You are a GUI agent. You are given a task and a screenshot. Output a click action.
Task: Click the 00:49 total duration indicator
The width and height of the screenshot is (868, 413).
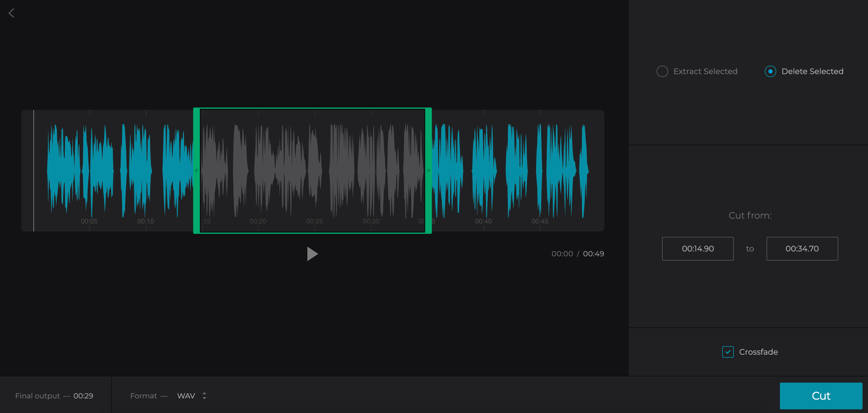coord(593,254)
